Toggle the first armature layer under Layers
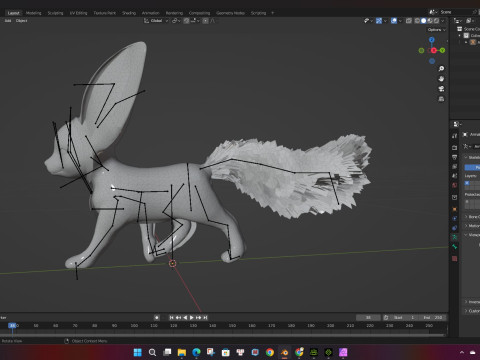Viewport: 480px width, 360px height. (x=467, y=183)
